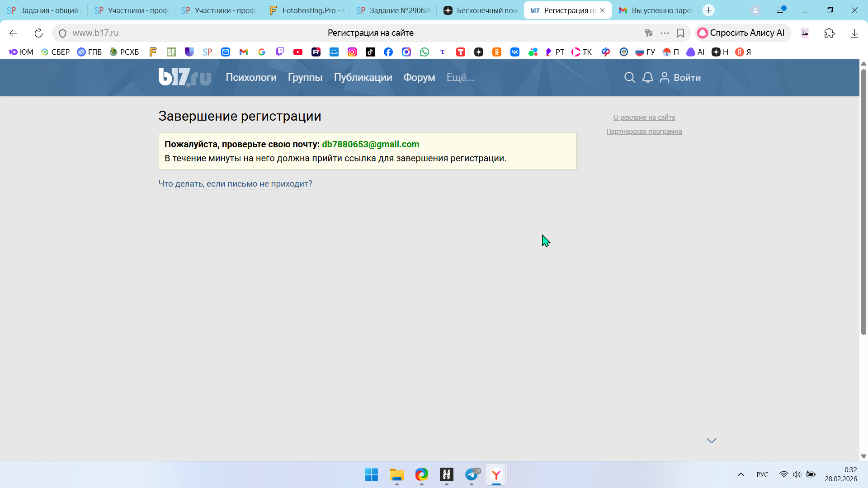This screenshot has height=488, width=868.
Task: Open the downloads arrow icon
Action: [854, 33]
